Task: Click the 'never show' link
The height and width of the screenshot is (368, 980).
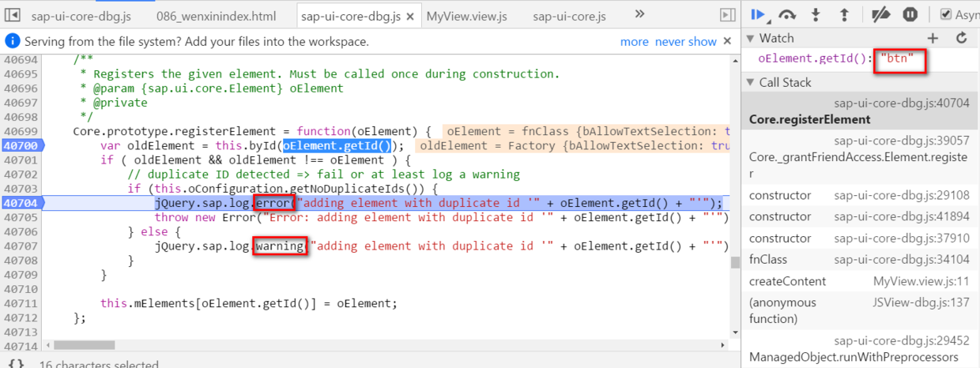Action: tap(685, 41)
